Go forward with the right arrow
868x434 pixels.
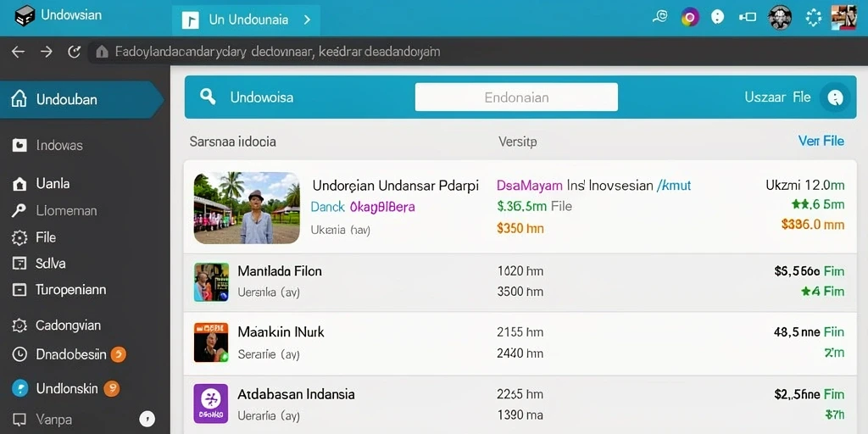click(x=47, y=52)
